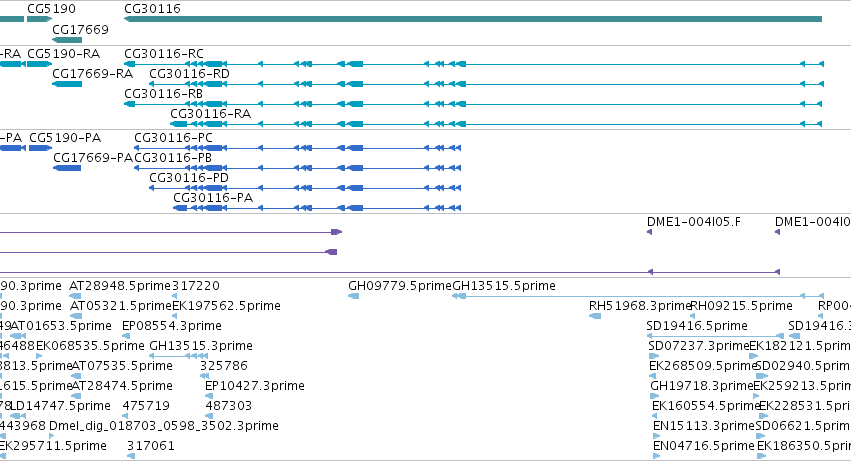Click the 487303 feature label
This screenshot has height=461, width=851.
pos(229,406)
